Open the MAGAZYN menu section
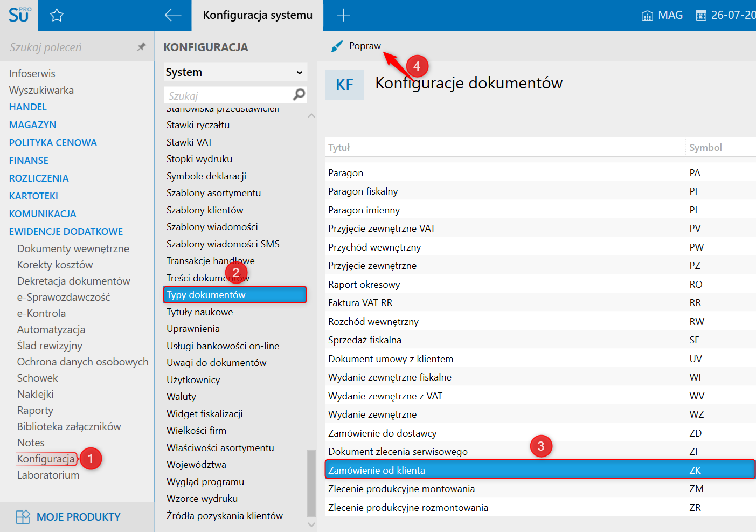 33,125
